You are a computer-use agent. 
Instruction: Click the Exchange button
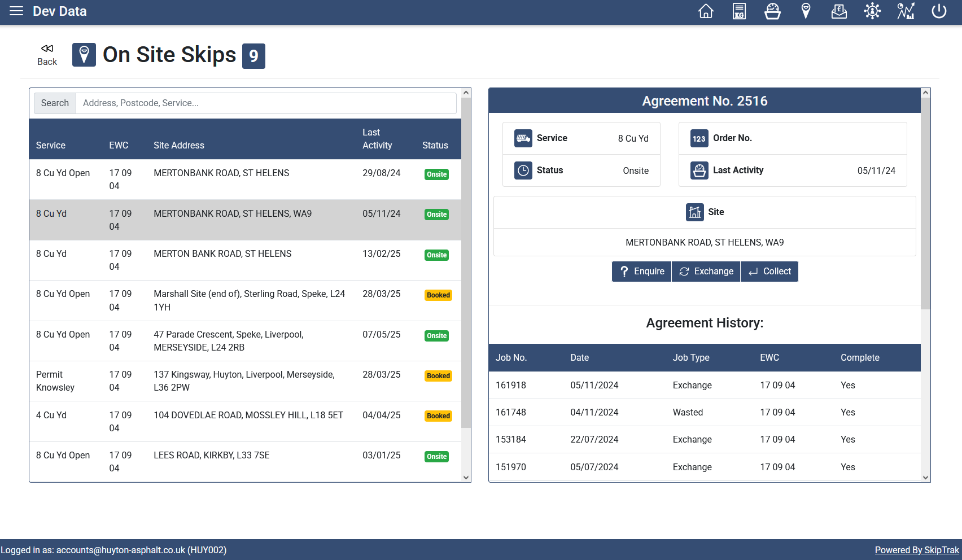(706, 272)
